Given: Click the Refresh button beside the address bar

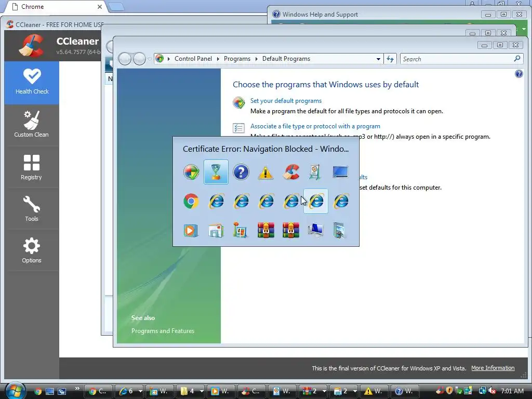Looking at the screenshot, I should (x=390, y=59).
